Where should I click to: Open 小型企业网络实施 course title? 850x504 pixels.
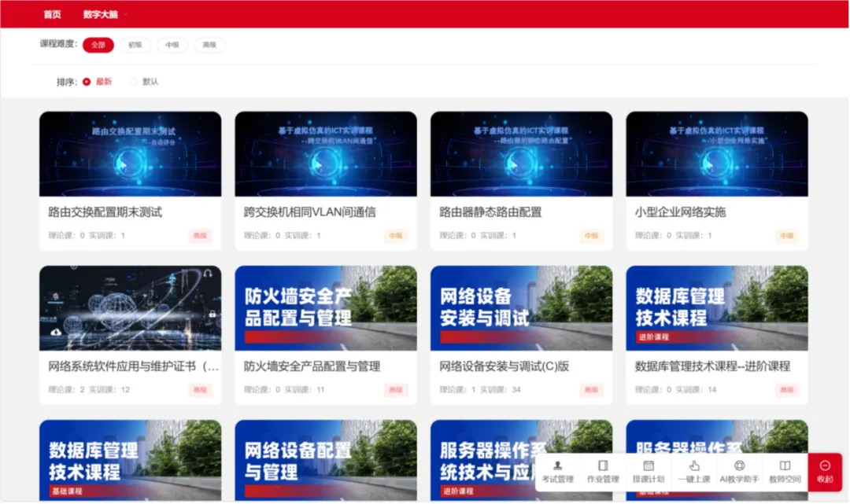pos(680,212)
